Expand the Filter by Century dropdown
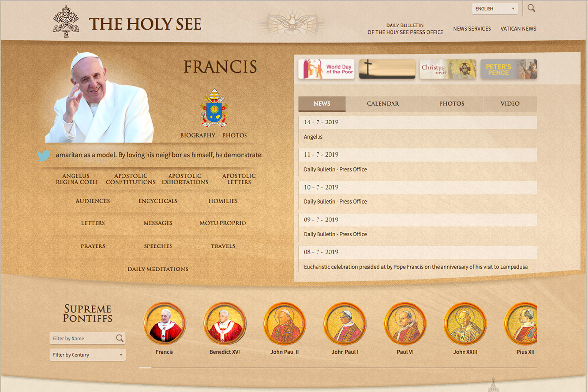588x392 pixels. point(88,355)
